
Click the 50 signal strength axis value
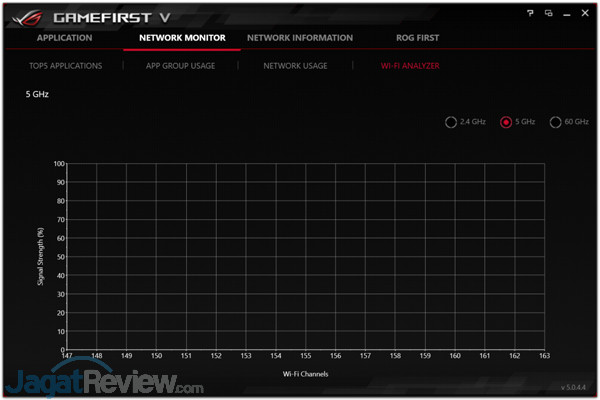click(61, 257)
